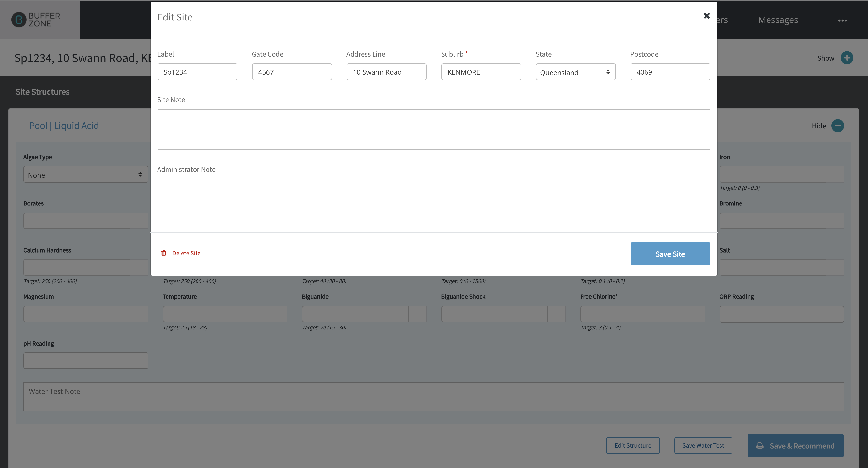Click the ORP Reading input
Viewport: 868px width, 468px height.
click(x=782, y=314)
